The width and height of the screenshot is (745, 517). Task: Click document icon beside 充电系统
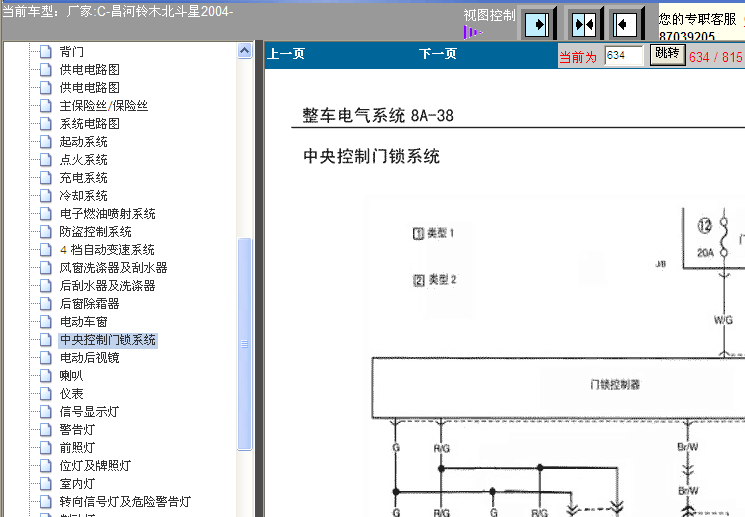tap(46, 178)
